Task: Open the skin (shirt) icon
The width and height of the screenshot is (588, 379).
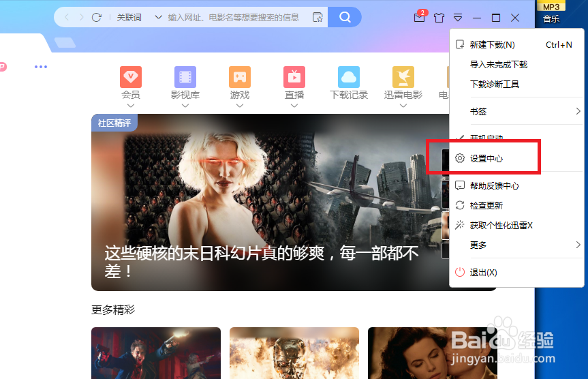Action: 439,18
